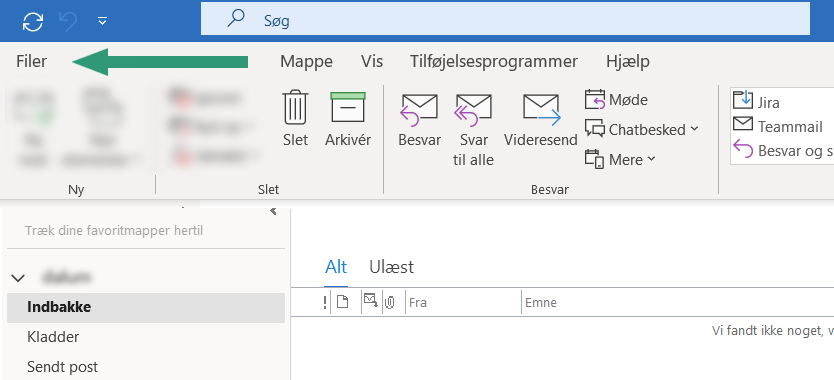
Task: Open Quick Access Toolbar customize arrow
Action: [x=103, y=21]
